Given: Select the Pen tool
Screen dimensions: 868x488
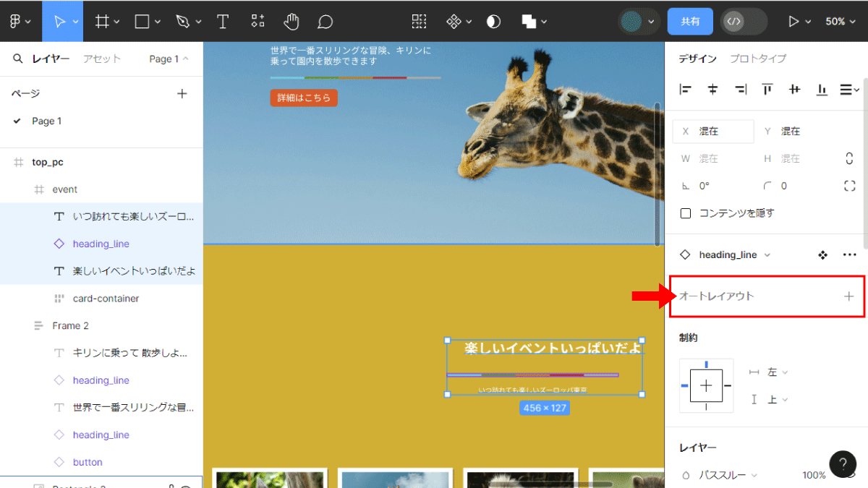Looking at the screenshot, I should 184,22.
